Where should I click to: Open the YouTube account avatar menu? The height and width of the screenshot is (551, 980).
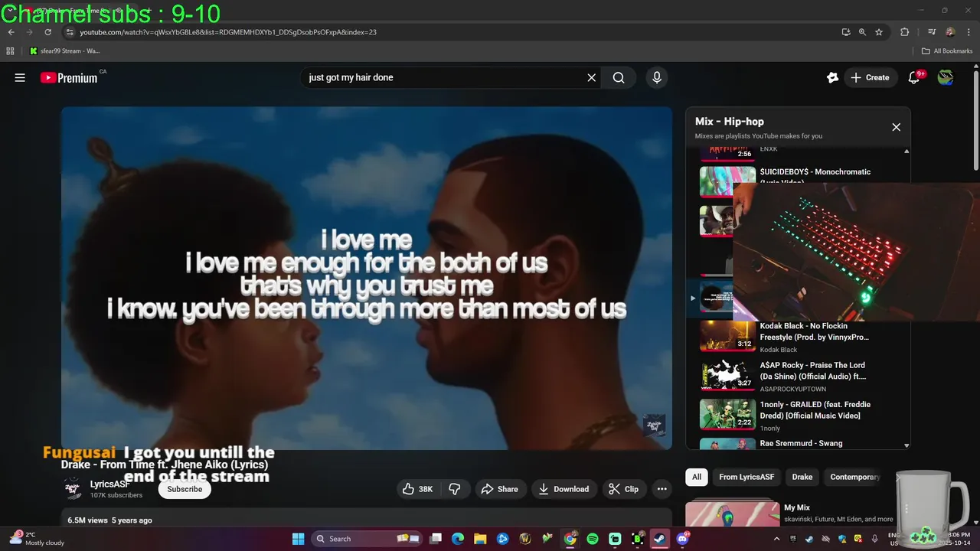point(946,77)
